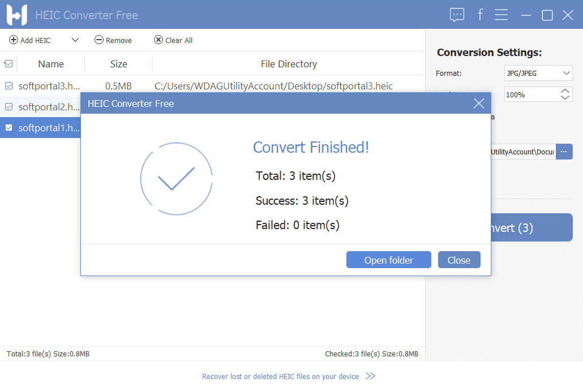Click the softportal3.heic directory path

click(x=273, y=86)
